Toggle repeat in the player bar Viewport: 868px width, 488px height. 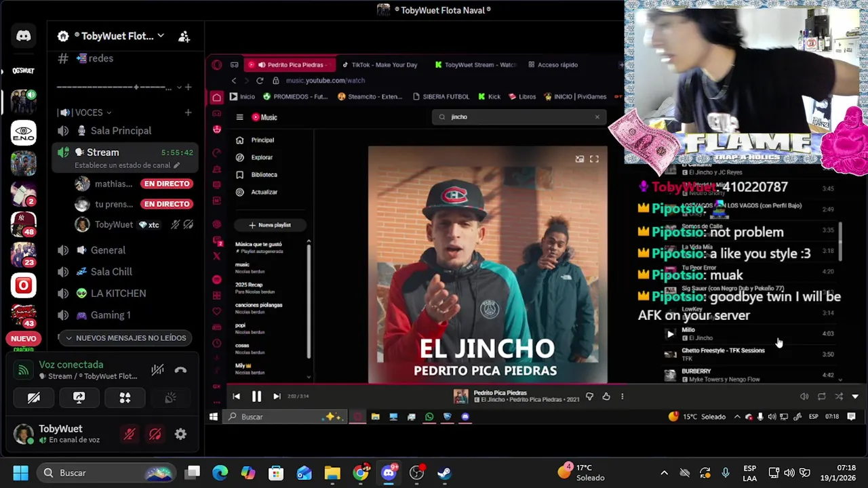pyautogui.click(x=821, y=396)
